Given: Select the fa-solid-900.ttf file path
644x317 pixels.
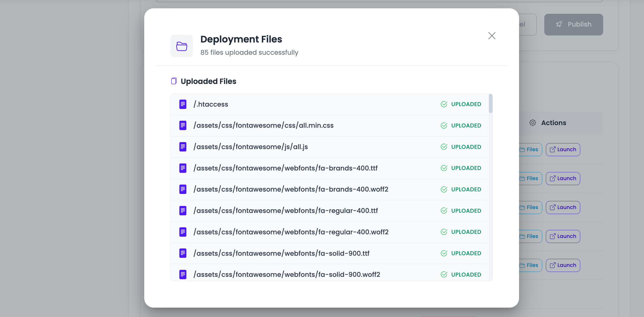Looking at the screenshot, I should [281, 253].
